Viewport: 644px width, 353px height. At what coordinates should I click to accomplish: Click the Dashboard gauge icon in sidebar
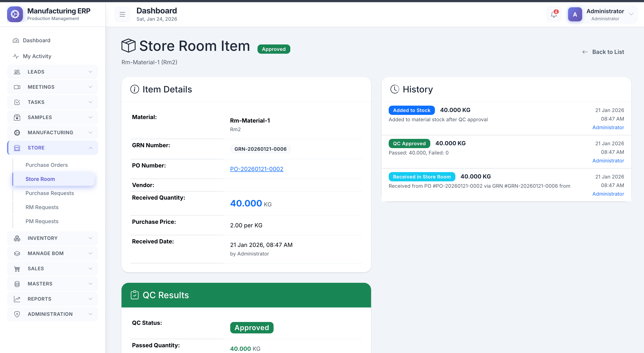point(16,40)
